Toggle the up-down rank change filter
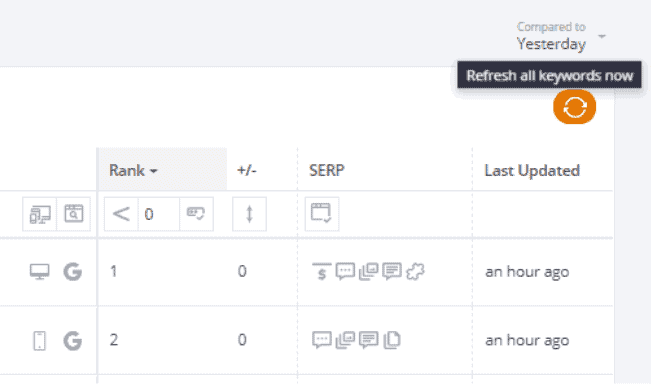This screenshot has width=651, height=386. 249,214
